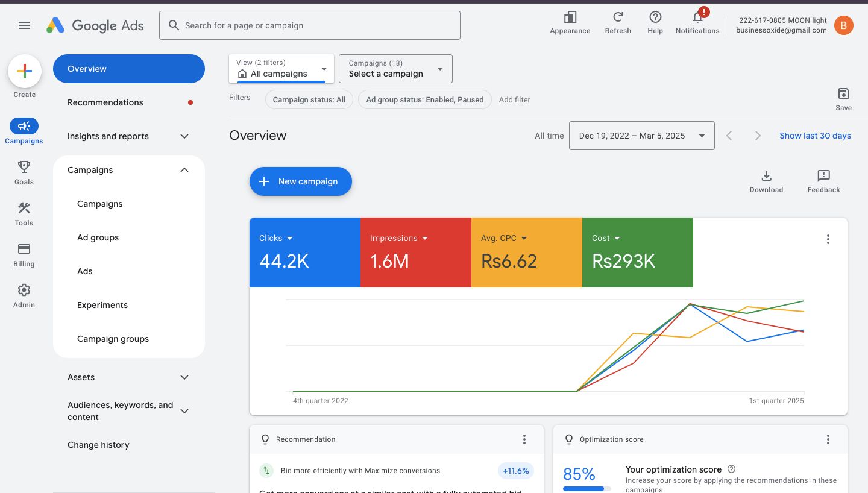This screenshot has width=868, height=493.
Task: Select Ad groups in sidebar
Action: (98, 237)
